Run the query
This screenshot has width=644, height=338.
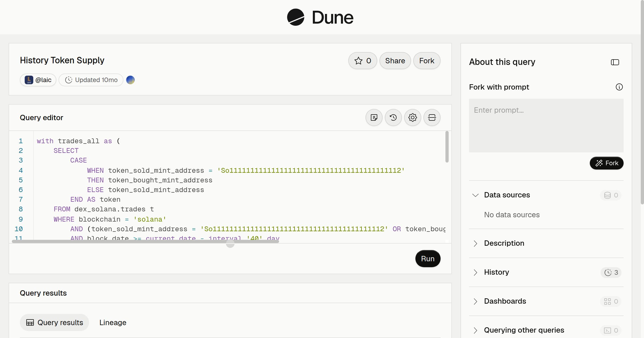pos(428,259)
